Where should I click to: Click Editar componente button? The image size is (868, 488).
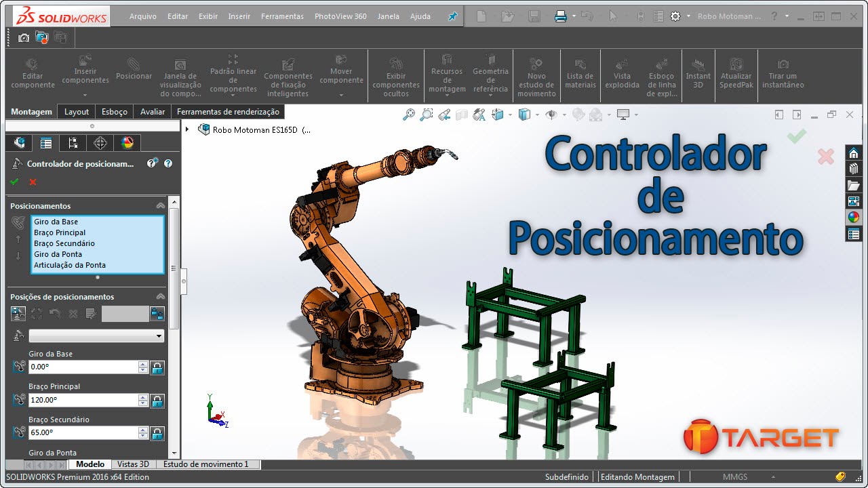(x=33, y=73)
